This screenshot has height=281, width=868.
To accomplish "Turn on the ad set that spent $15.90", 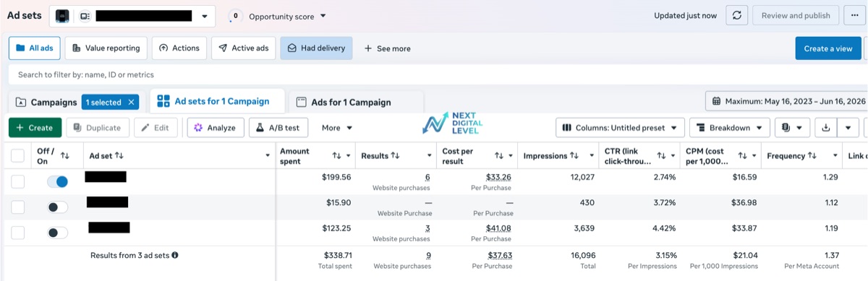I will click(x=57, y=207).
